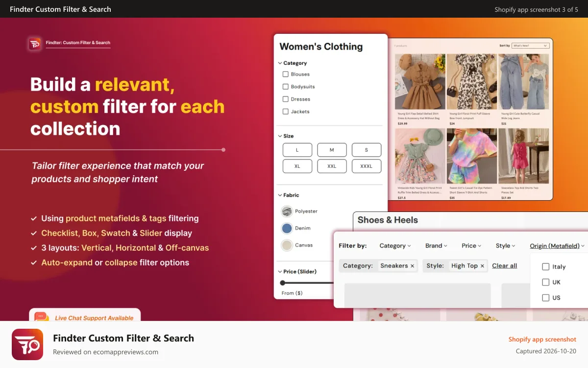Select size XXL box

click(x=332, y=166)
